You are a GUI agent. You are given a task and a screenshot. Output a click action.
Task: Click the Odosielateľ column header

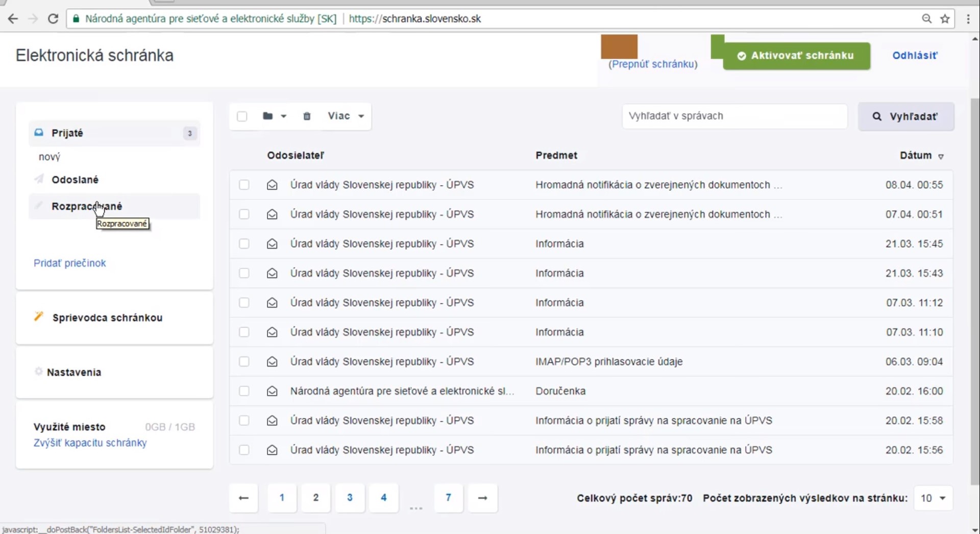tap(296, 155)
